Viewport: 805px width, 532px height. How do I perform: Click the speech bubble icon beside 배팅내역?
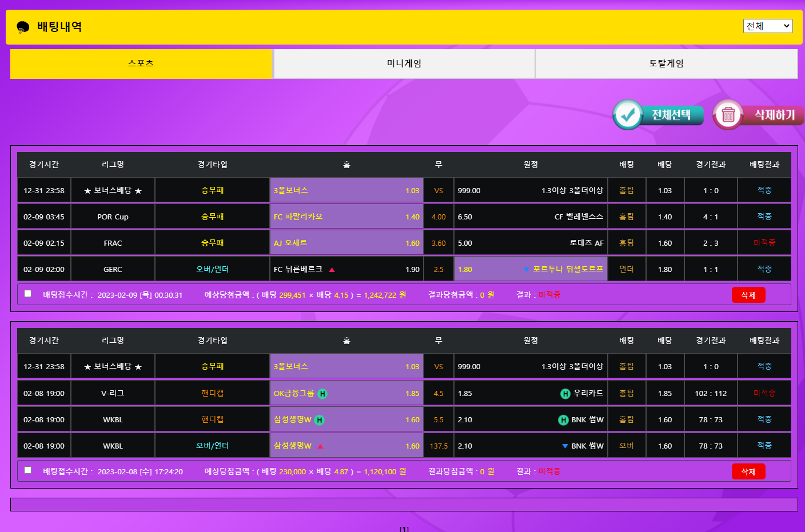pyautogui.click(x=23, y=27)
